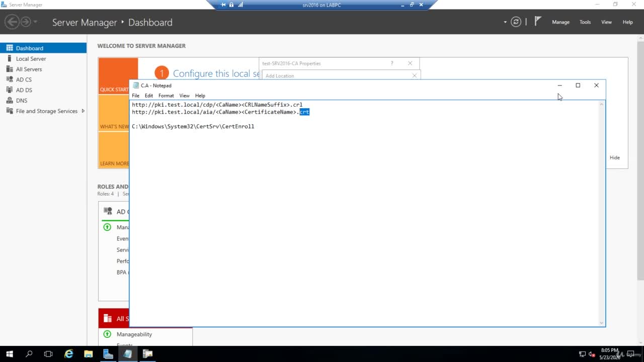
Task: Open File Explorer from the taskbar
Action: click(x=88, y=354)
